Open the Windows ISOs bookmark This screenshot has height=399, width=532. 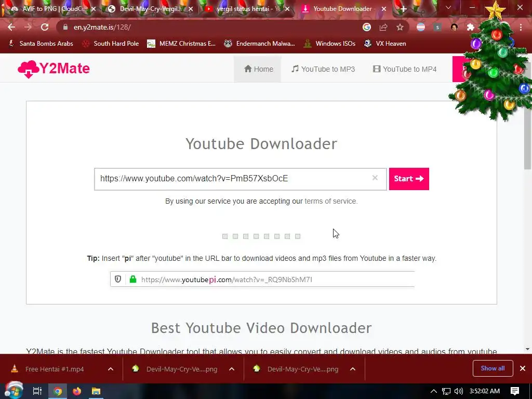pos(329,44)
